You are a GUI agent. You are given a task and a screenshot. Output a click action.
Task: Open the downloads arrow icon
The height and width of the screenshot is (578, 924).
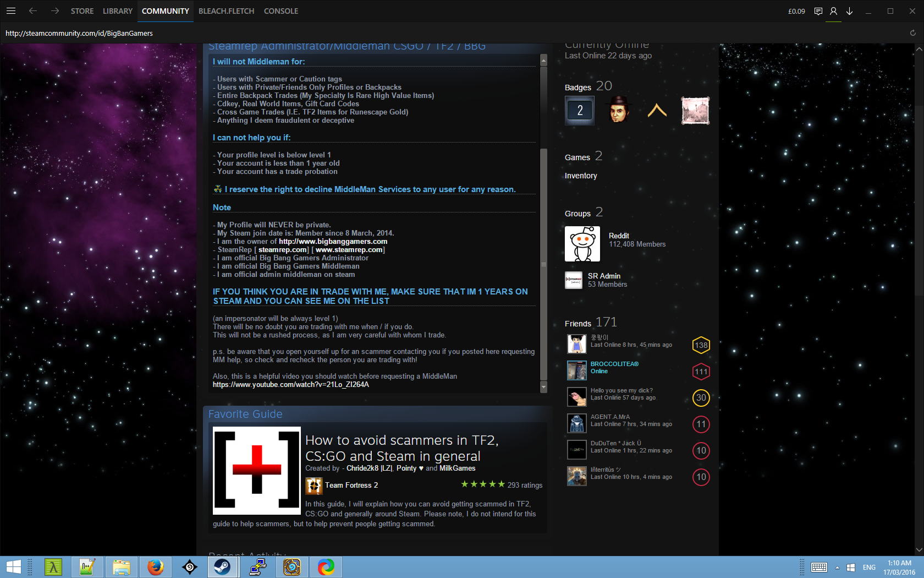point(849,11)
